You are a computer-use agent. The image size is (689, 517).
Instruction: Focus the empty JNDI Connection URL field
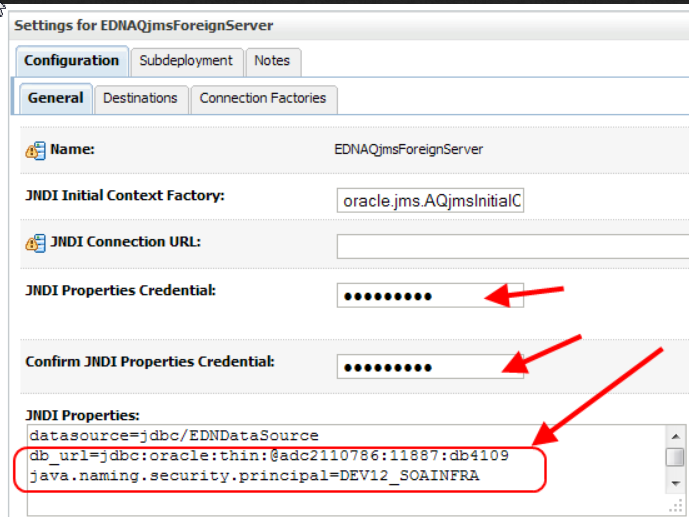(x=512, y=246)
